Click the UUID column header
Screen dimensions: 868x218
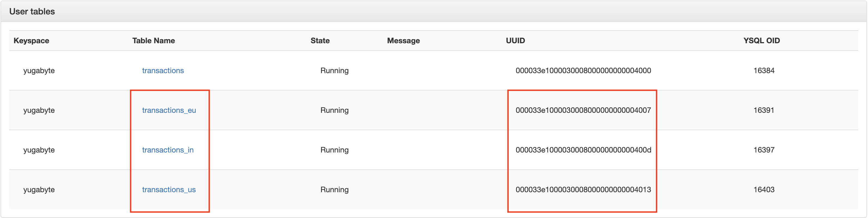(x=515, y=41)
